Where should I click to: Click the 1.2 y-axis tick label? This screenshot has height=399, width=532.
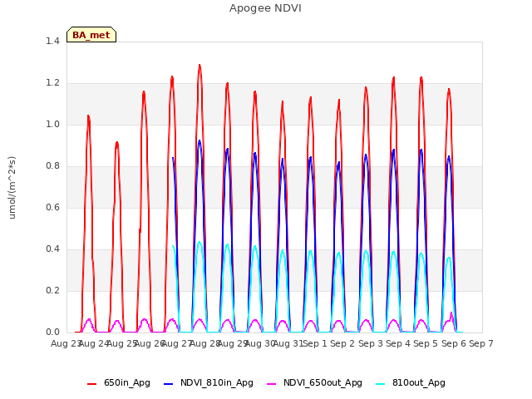[52, 83]
